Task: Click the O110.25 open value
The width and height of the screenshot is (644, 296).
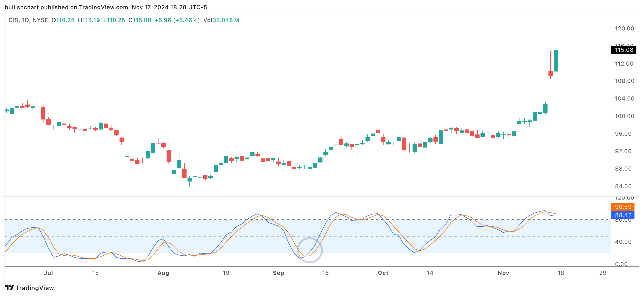Action: pos(63,20)
